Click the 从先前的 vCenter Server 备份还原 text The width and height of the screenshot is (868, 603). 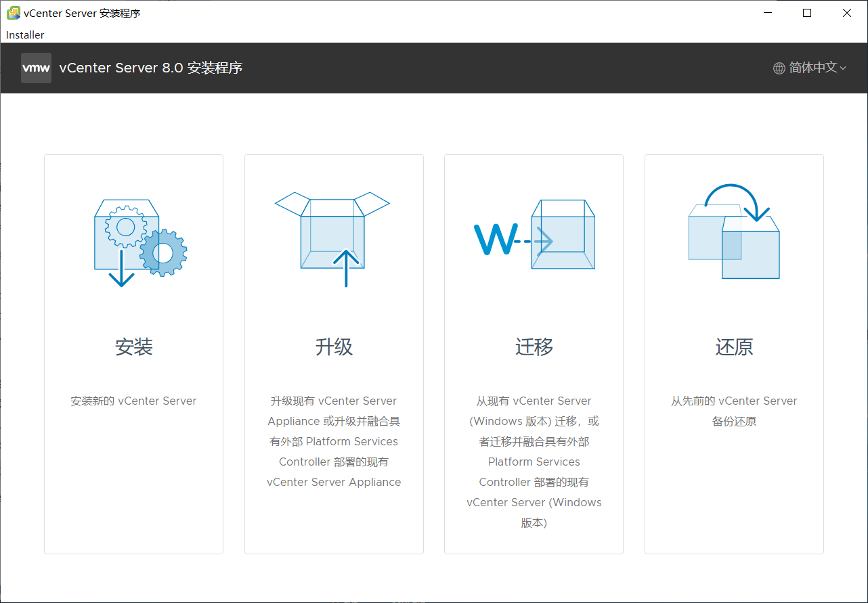point(734,410)
